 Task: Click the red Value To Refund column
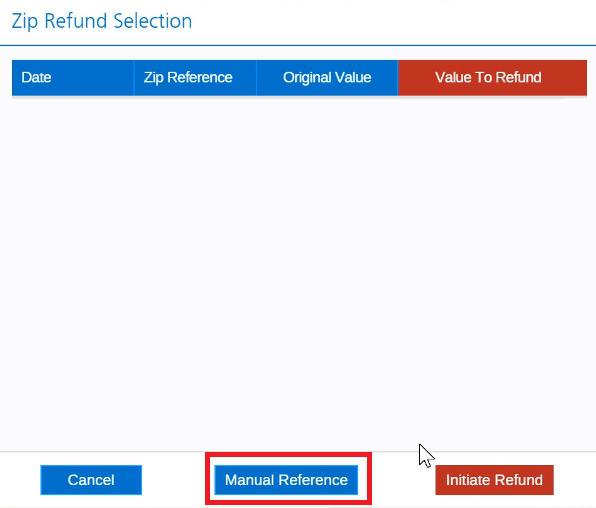coord(493,78)
